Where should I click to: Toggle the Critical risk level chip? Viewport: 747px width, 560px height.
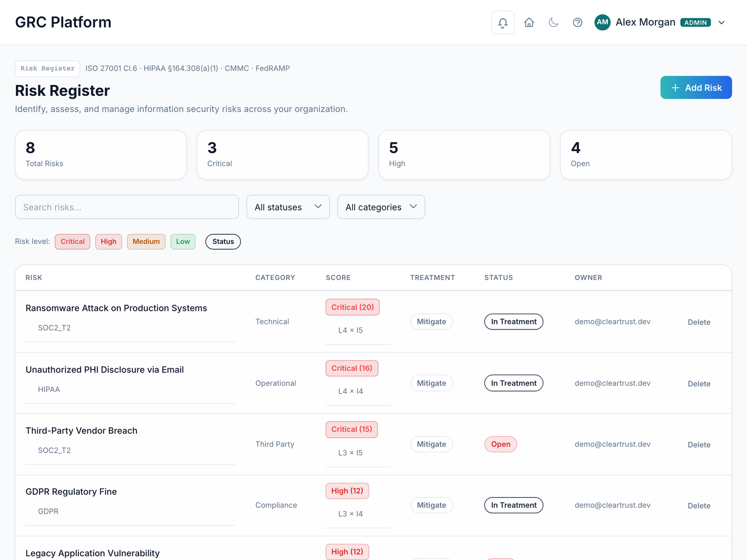72,242
